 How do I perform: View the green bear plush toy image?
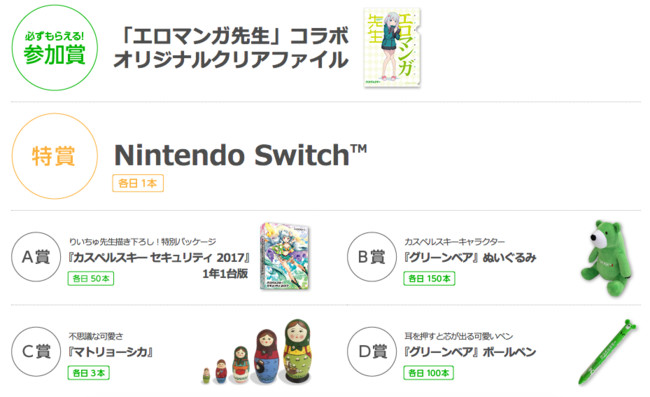tap(607, 258)
